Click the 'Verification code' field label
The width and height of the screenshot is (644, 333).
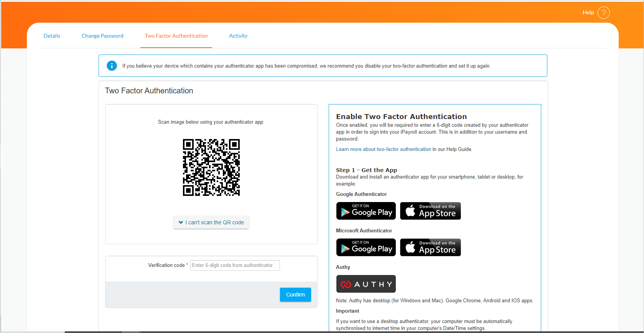pyautogui.click(x=166, y=265)
